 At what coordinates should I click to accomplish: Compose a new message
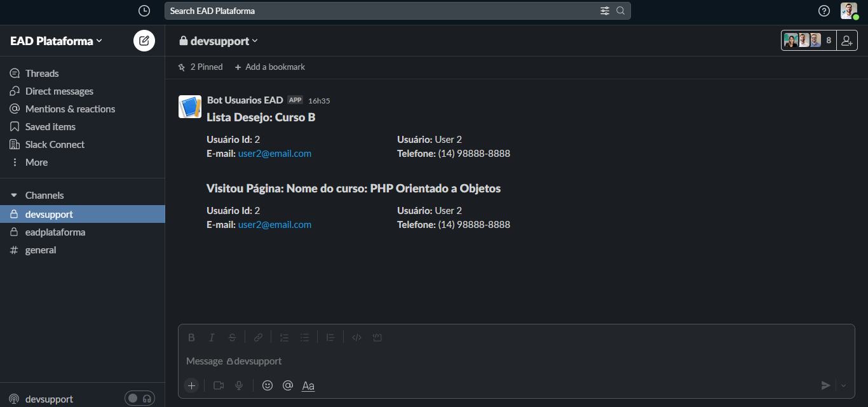(x=144, y=41)
